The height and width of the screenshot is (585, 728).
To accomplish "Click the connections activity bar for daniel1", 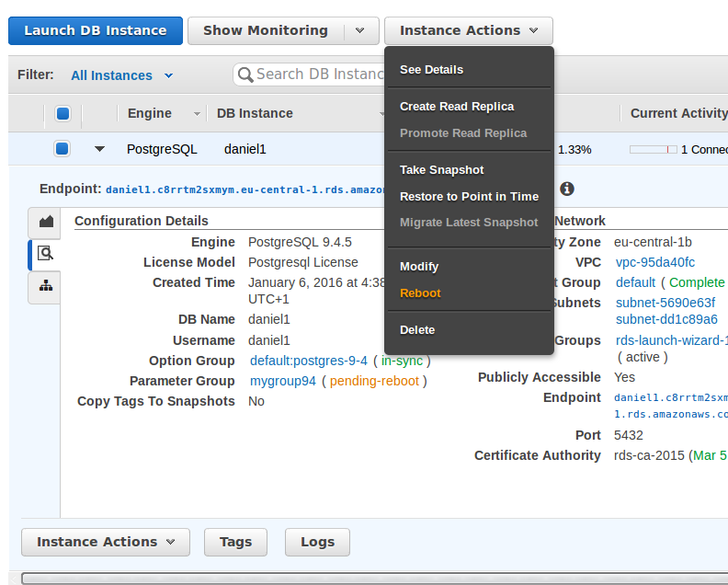I will coord(654,150).
